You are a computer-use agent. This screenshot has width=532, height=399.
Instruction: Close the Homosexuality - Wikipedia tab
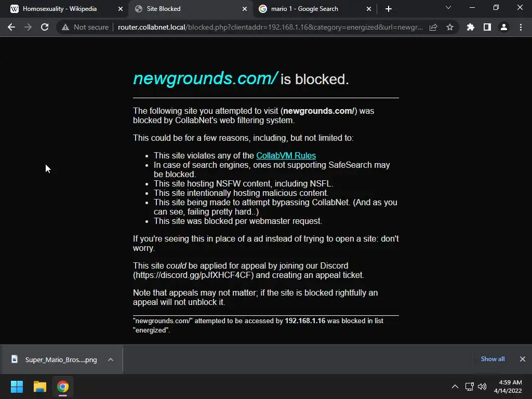(x=121, y=9)
